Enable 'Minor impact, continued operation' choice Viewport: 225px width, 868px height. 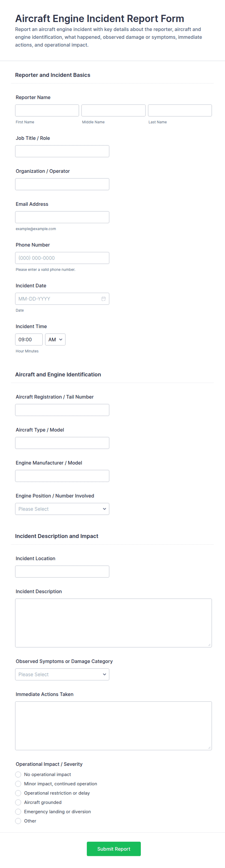point(18,784)
